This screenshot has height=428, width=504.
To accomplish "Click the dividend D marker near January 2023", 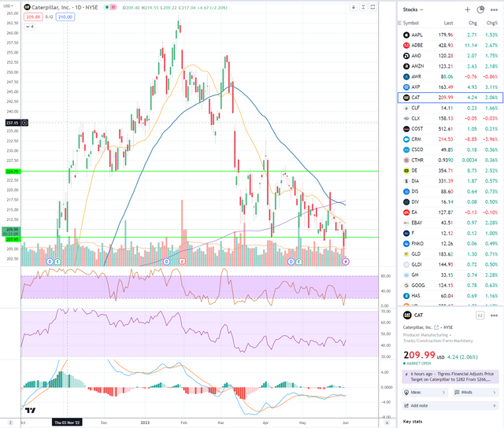I will tap(166, 262).
